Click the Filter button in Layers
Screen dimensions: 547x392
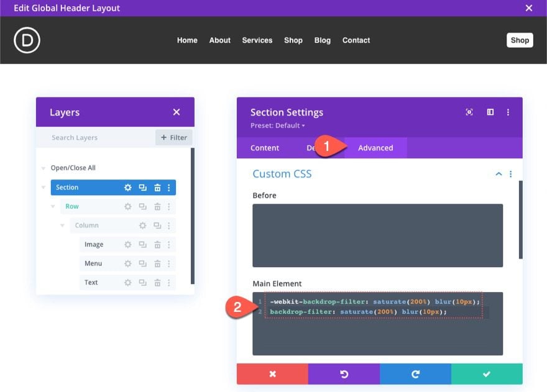coord(174,137)
